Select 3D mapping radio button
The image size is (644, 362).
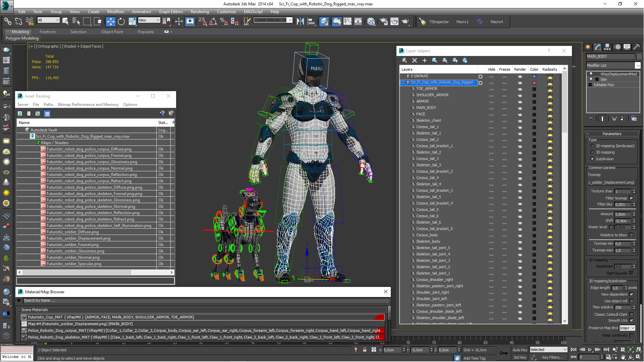coord(592,152)
